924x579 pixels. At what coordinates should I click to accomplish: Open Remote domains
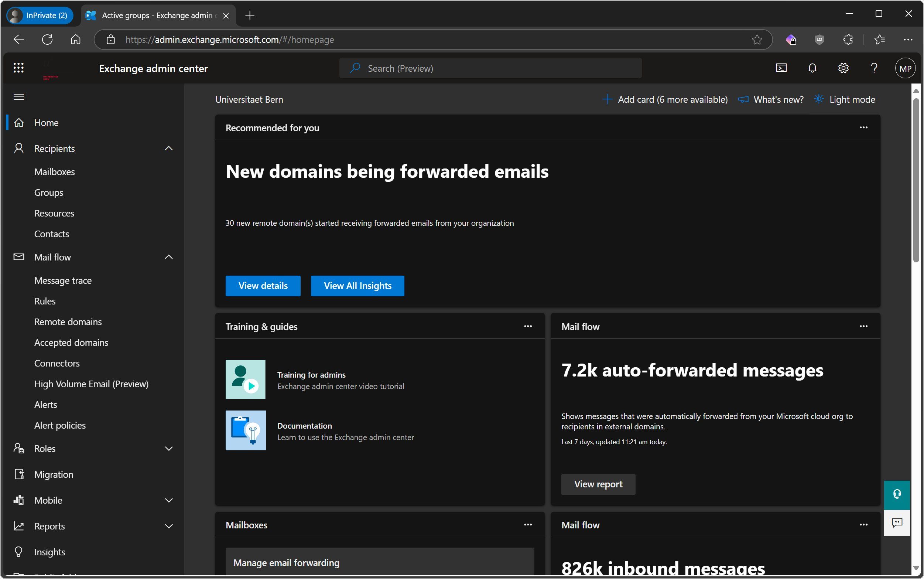point(68,322)
